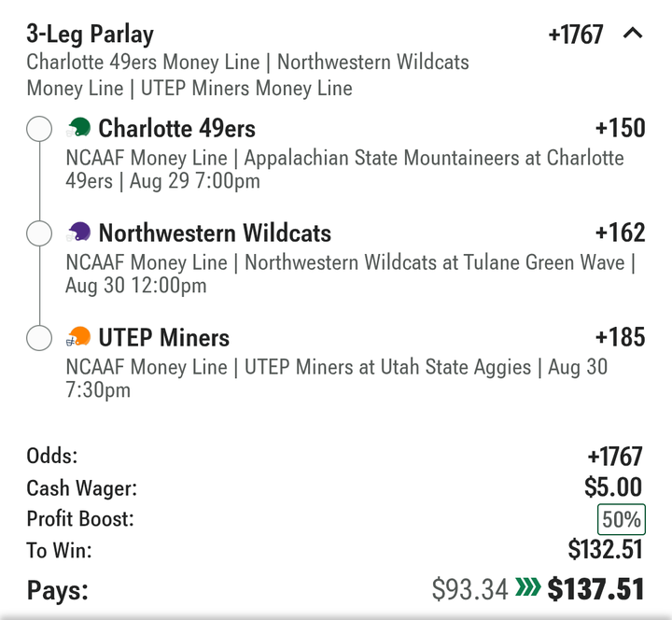Click the Northwestern Wildcats team name
This screenshot has width=672, height=620.
[x=215, y=232]
